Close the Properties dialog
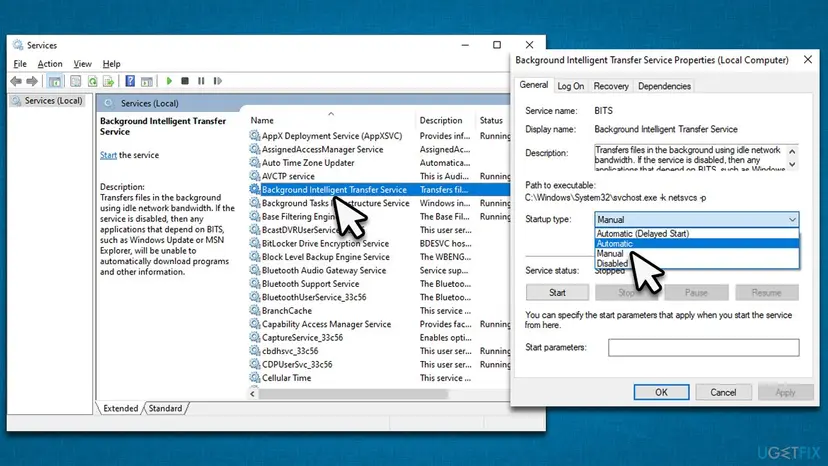 (807, 60)
